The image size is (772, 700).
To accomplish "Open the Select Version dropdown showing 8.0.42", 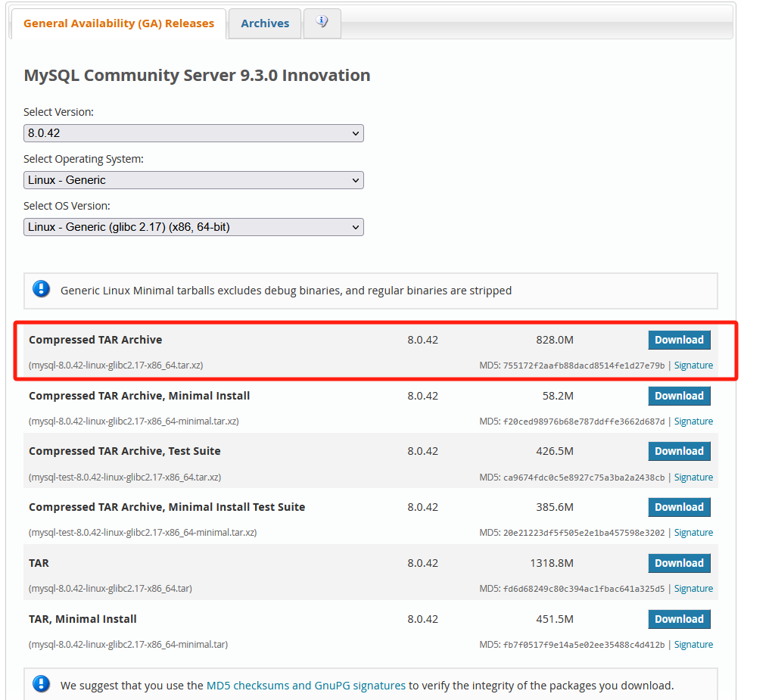I will click(194, 133).
